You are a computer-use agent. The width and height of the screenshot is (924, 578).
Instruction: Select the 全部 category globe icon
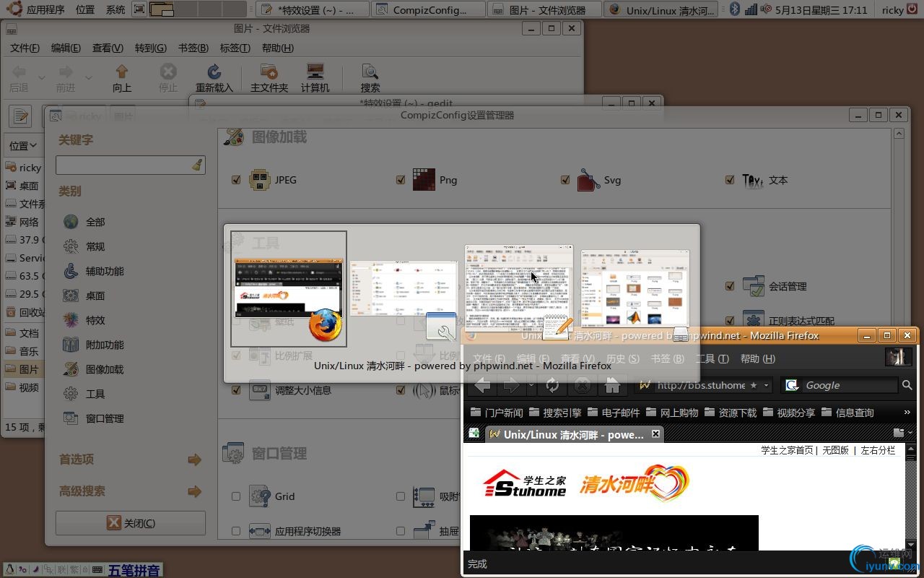coord(71,222)
